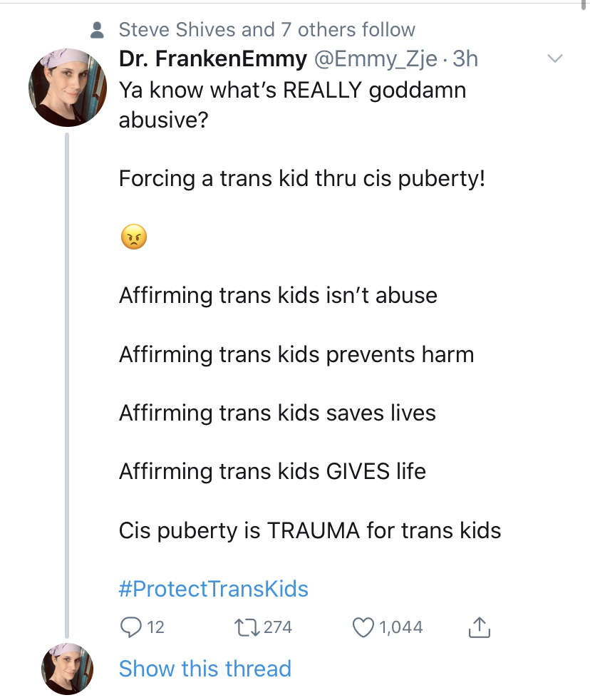
Task: Click the 1,044 likes count
Action: point(400,627)
